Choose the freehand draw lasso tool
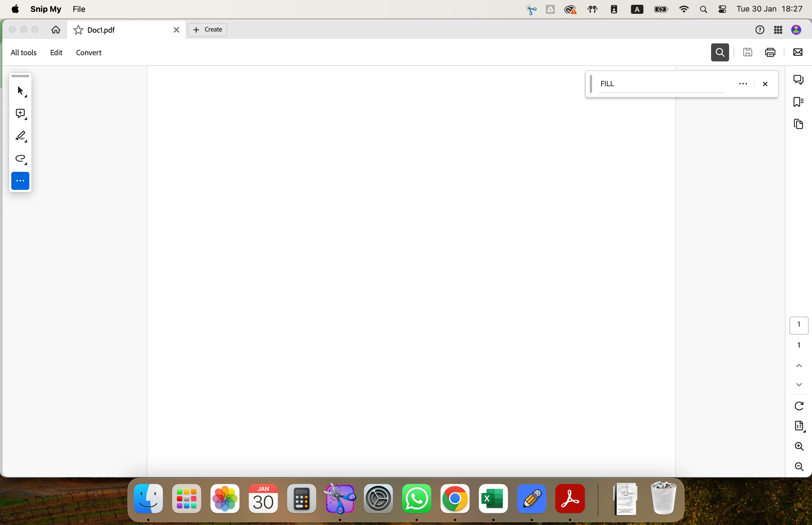This screenshot has width=812, height=525. pos(21,159)
